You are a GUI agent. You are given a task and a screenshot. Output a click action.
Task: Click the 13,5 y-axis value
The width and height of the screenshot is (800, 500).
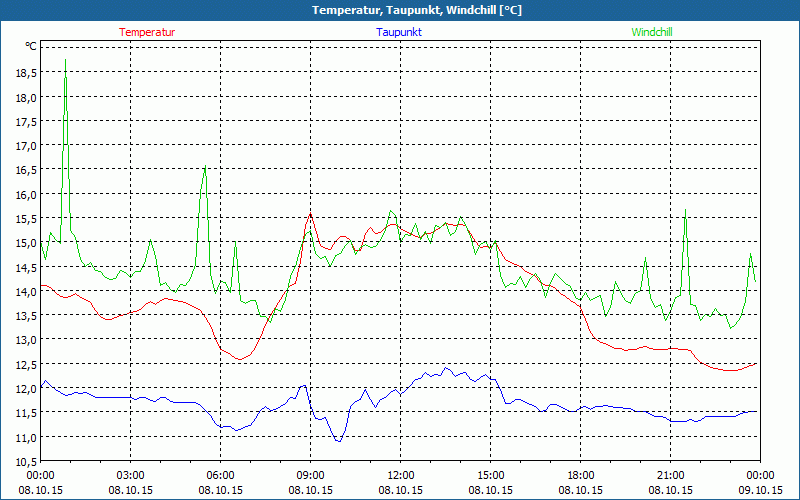(x=27, y=316)
